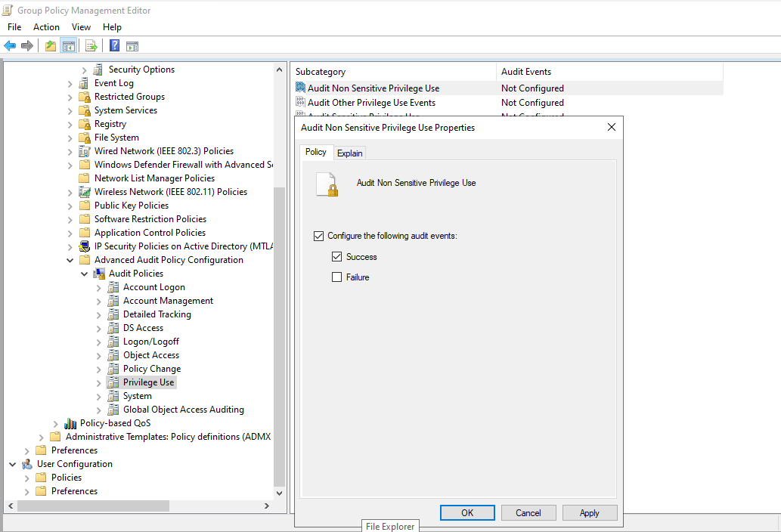Viewport: 781px width, 532px height.
Task: Select the Policy Change tree item
Action: point(152,369)
